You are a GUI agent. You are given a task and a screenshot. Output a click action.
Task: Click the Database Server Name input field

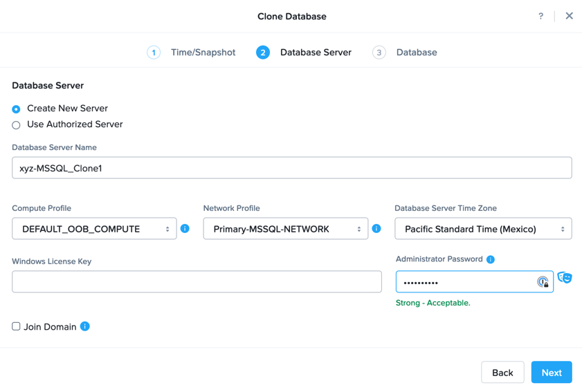pos(292,168)
